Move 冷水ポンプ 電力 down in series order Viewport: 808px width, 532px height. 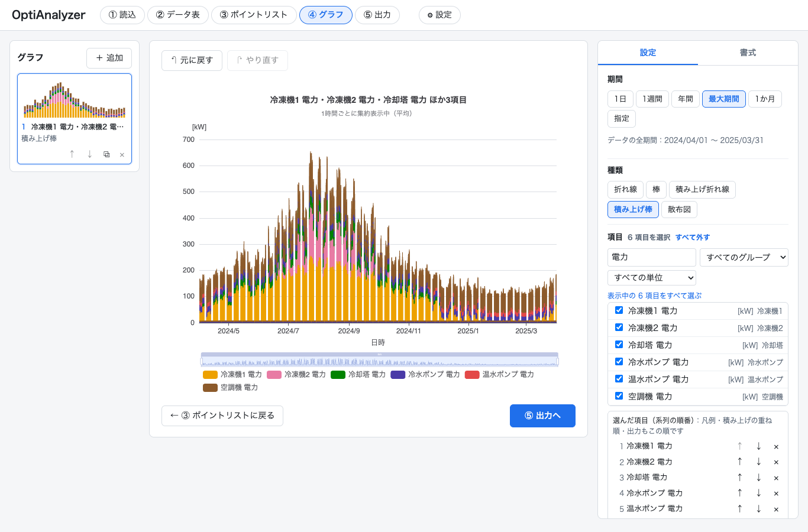click(x=758, y=492)
